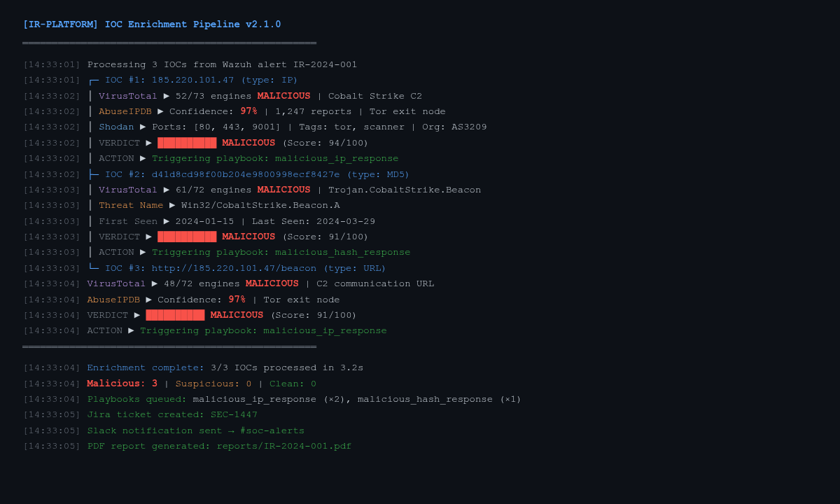The image size is (840, 504).
Task: Open the reports/IR-2024-001.pdf report path
Action: [283, 446]
